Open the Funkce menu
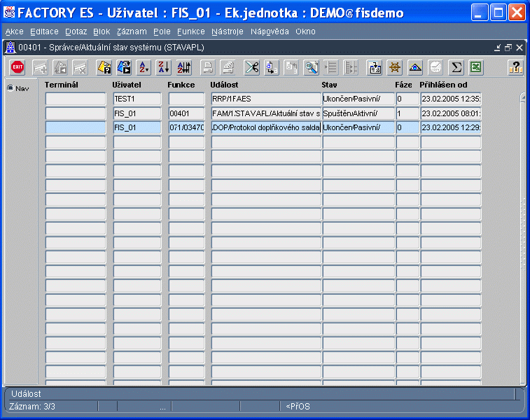 pyautogui.click(x=191, y=31)
